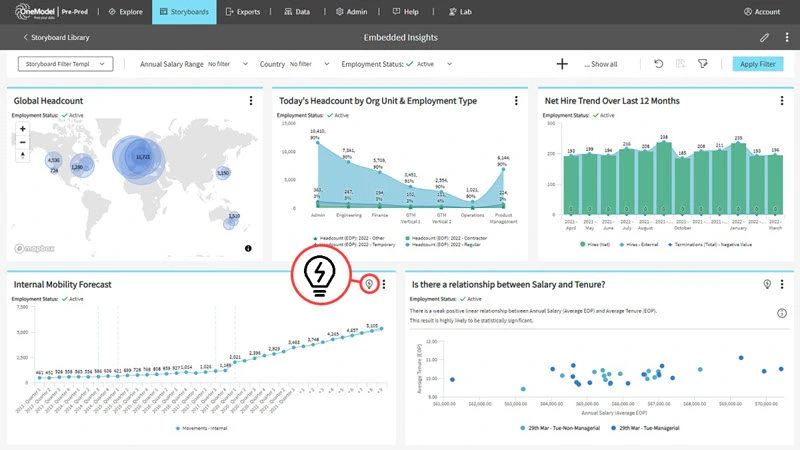Image resolution: width=800 pixels, height=450 pixels.
Task: Toggle Hires (Net) legend item
Action: (595, 245)
